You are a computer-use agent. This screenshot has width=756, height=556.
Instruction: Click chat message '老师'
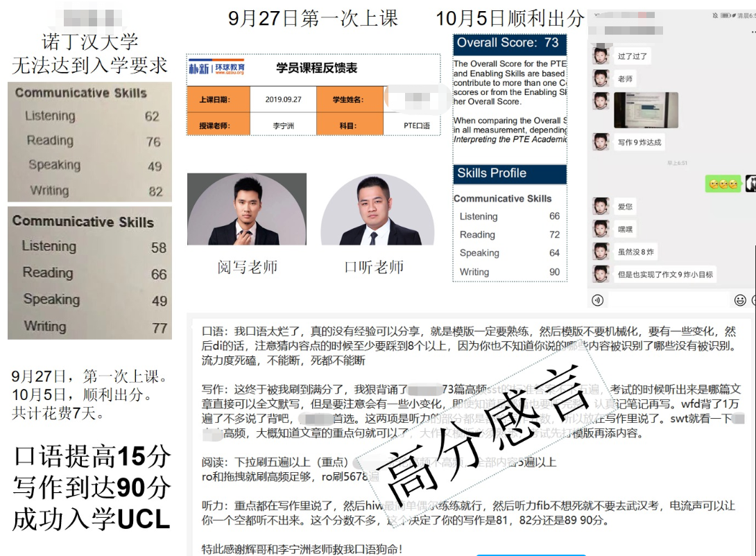tap(625, 78)
